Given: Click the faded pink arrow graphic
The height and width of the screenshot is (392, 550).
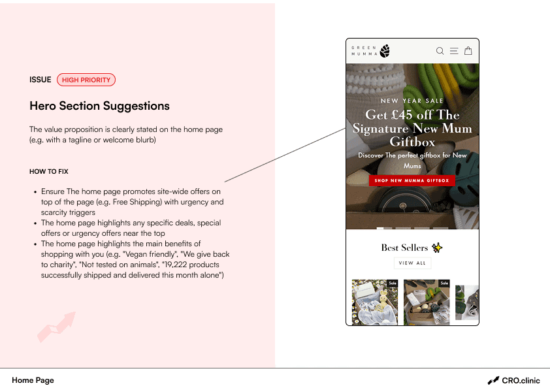Looking at the screenshot, I should [x=56, y=327].
